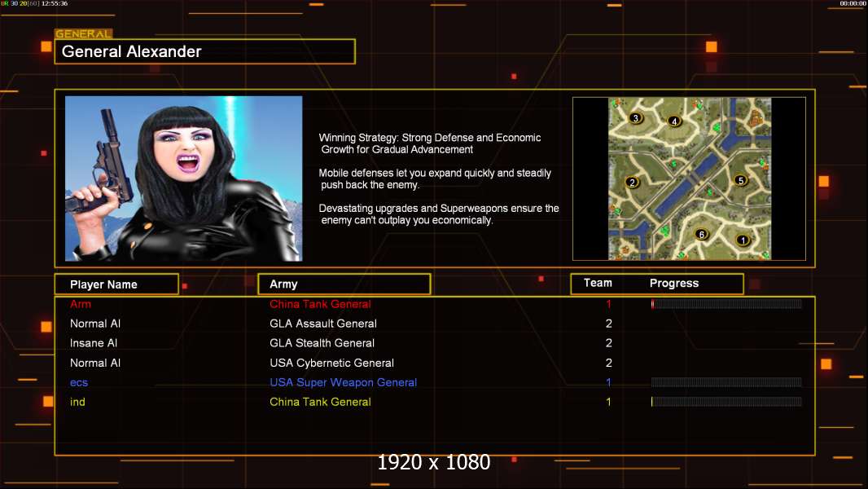Pick start position marker 6 on the map
868x489 pixels.
pos(701,234)
